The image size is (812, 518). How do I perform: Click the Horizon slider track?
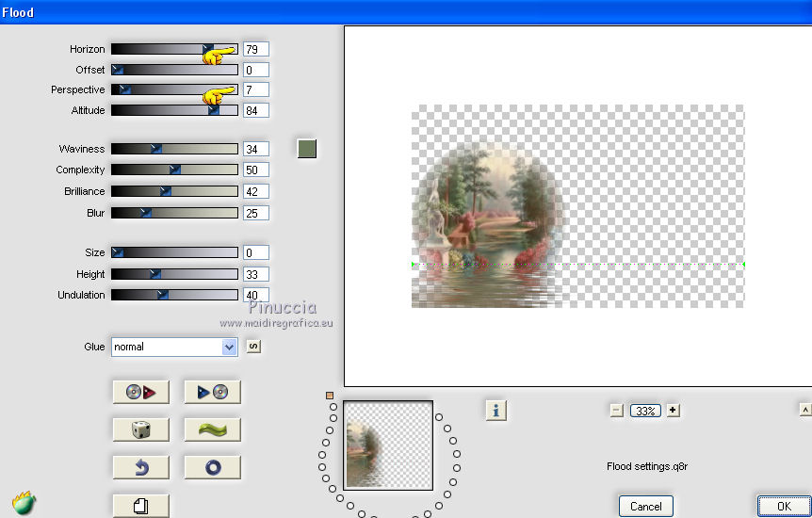point(174,49)
